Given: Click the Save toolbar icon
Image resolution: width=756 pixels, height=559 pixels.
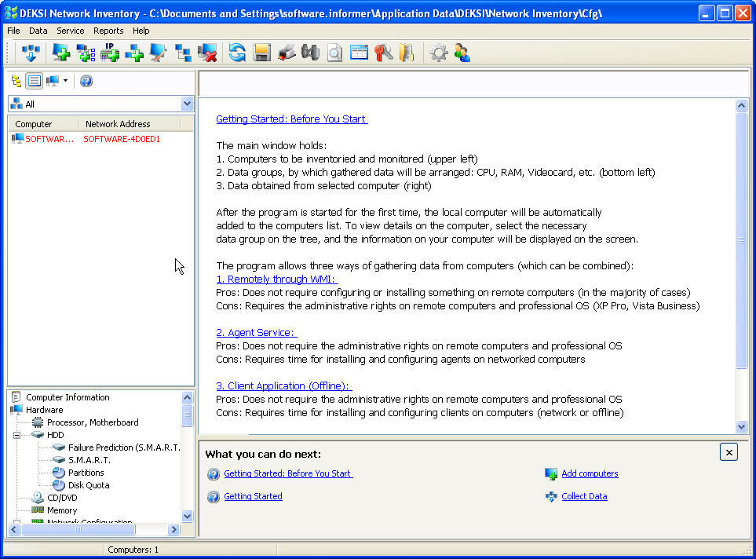Looking at the screenshot, I should [x=261, y=53].
